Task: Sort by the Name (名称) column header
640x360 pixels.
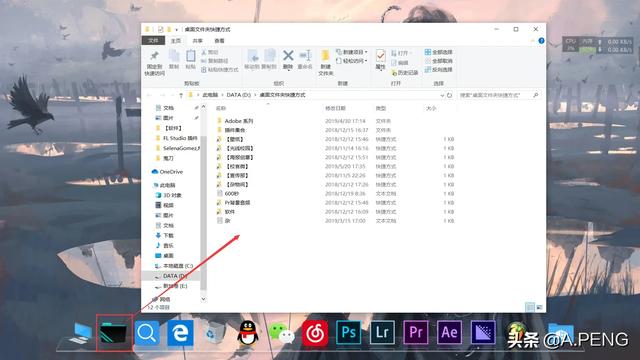Action: tap(221, 109)
